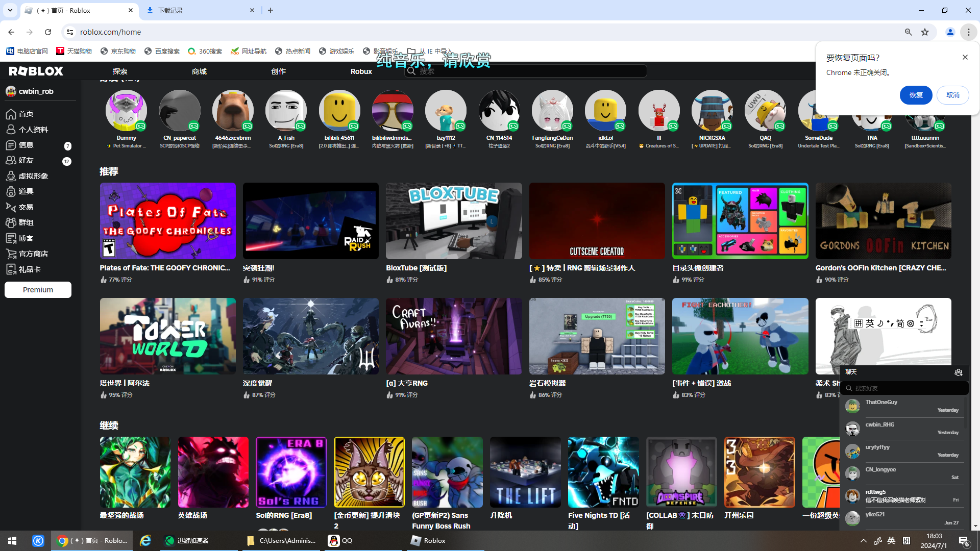This screenshot has width=980, height=551.
Task: Open 创作 in the Roblox navigation
Action: [278, 71]
